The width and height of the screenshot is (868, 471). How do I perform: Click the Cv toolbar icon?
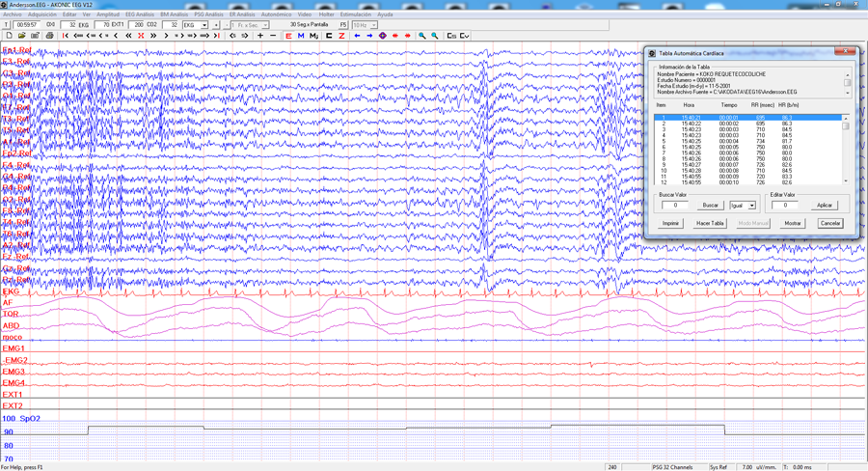click(x=465, y=36)
